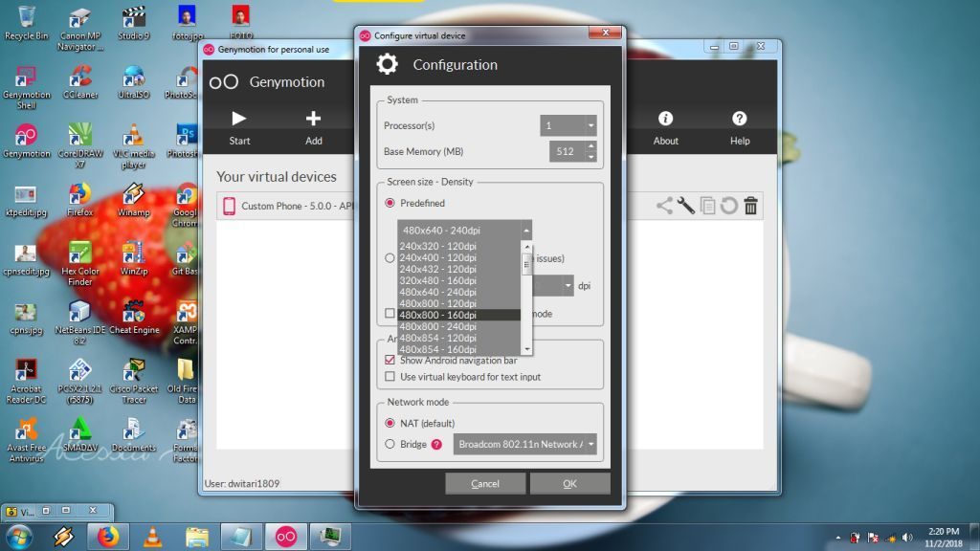Tick the checkbox beside the partly hidden 'mode' label
980x551 pixels.
click(x=390, y=313)
